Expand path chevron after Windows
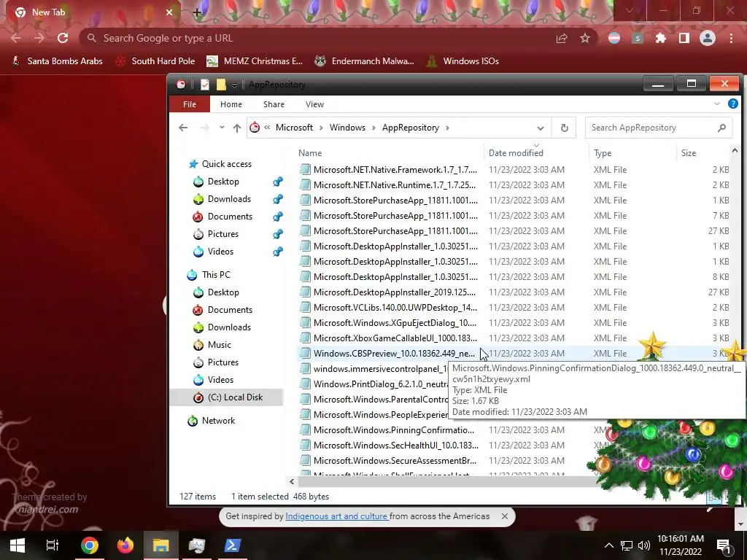Image resolution: width=747 pixels, height=560 pixels. click(373, 128)
